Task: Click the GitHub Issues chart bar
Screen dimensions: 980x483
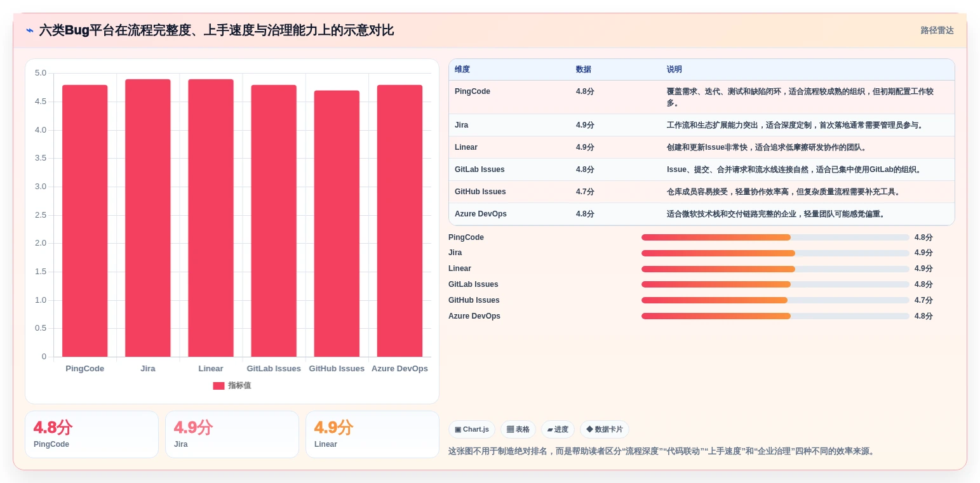Action: pyautogui.click(x=337, y=223)
